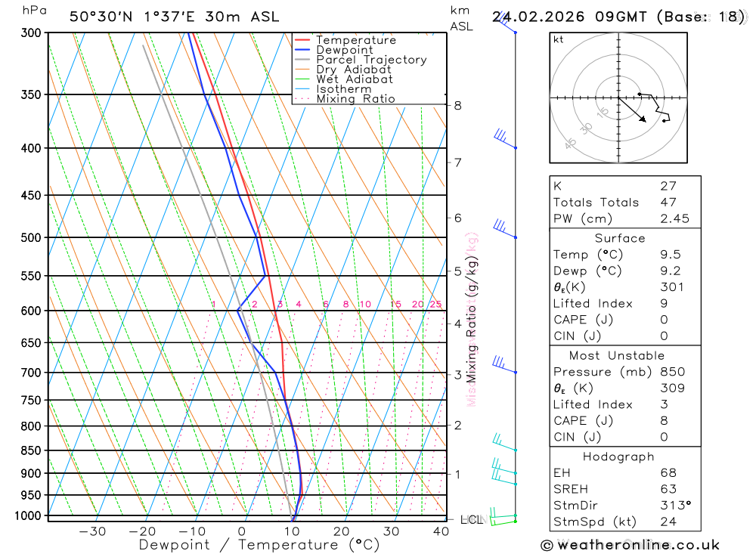Click the hPa unit label

pos(35,10)
